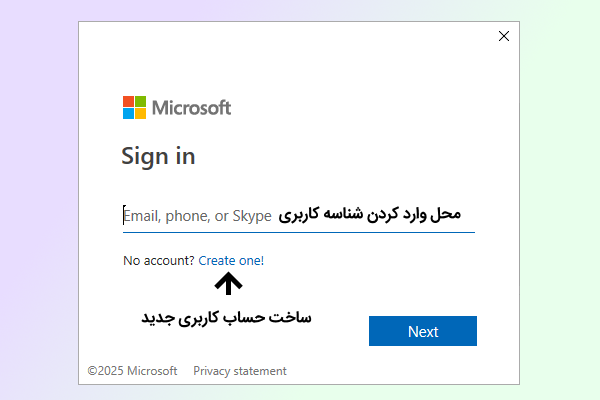Click the "Sign in" heading

pos(158,156)
